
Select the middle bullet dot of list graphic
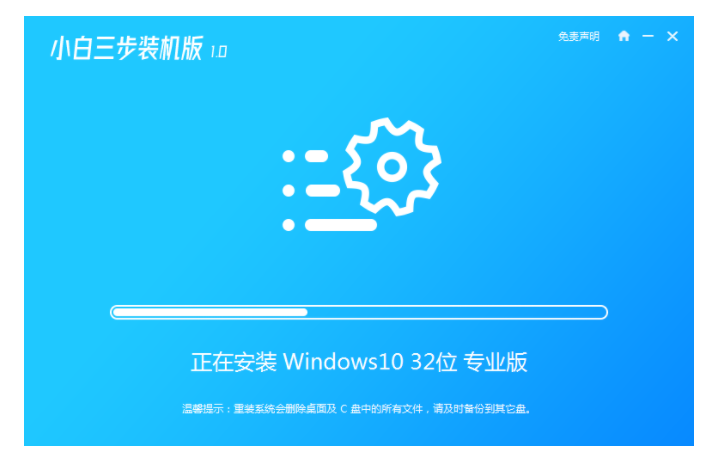(x=288, y=190)
